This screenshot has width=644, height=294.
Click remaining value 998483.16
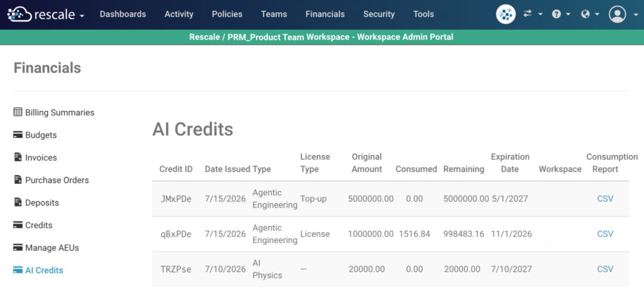point(464,234)
